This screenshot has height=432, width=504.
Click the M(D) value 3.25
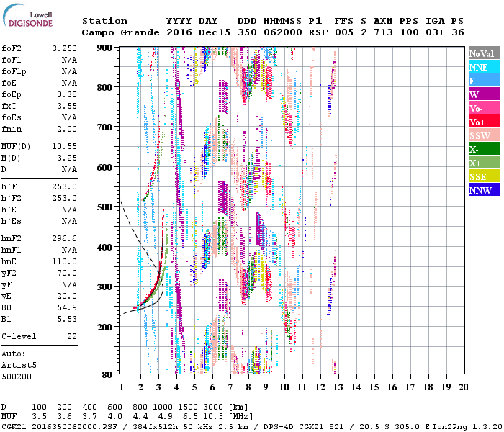pos(67,158)
